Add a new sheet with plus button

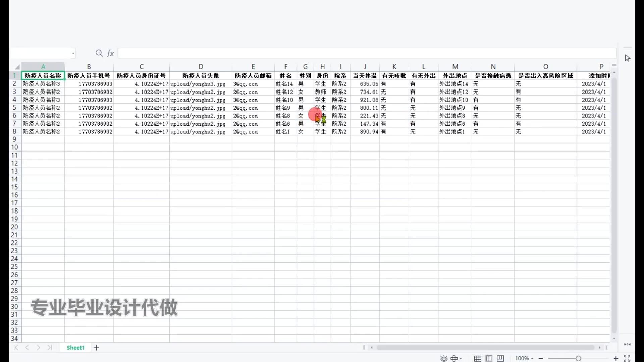point(97,348)
